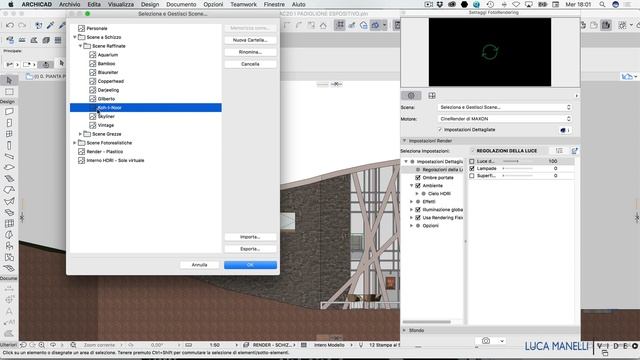Image resolution: width=640 pixels, height=360 pixels.
Task: Open the Scena dropdown
Action: pyautogui.click(x=504, y=107)
